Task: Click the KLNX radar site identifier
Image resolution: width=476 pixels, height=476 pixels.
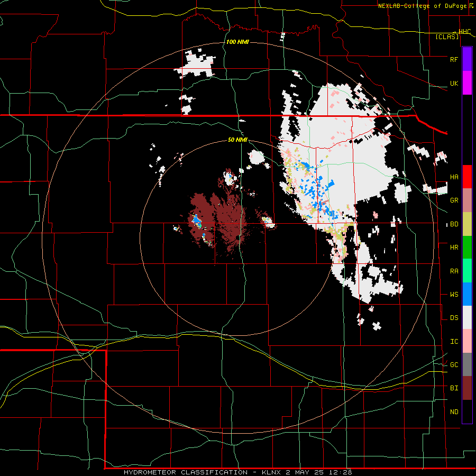Action: click(272, 472)
